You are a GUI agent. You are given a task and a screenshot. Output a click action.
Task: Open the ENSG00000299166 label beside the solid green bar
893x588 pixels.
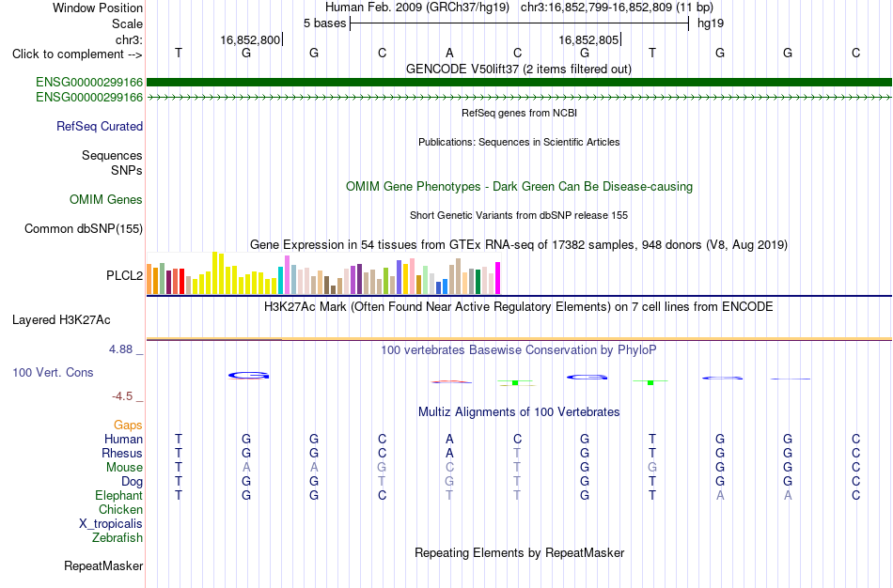point(89,83)
